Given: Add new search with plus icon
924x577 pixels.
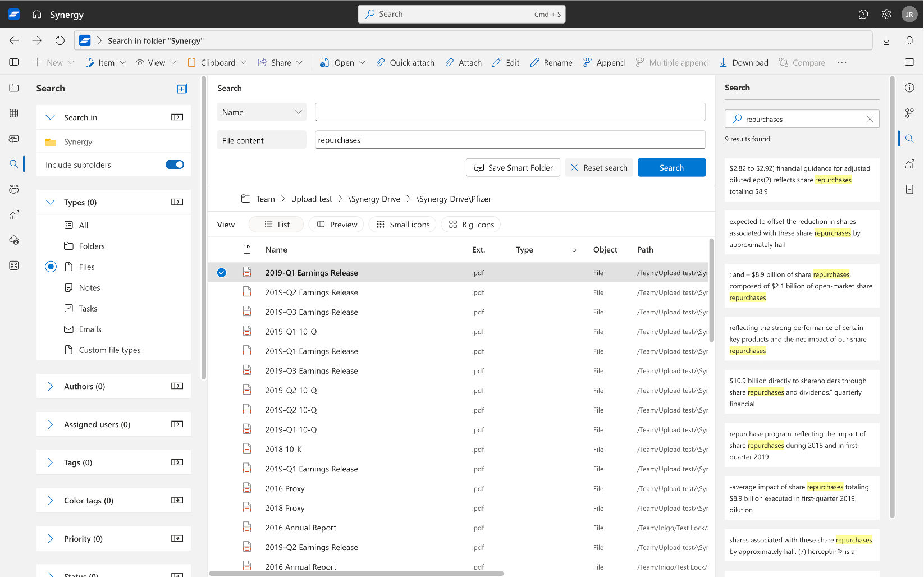Looking at the screenshot, I should click(x=182, y=89).
